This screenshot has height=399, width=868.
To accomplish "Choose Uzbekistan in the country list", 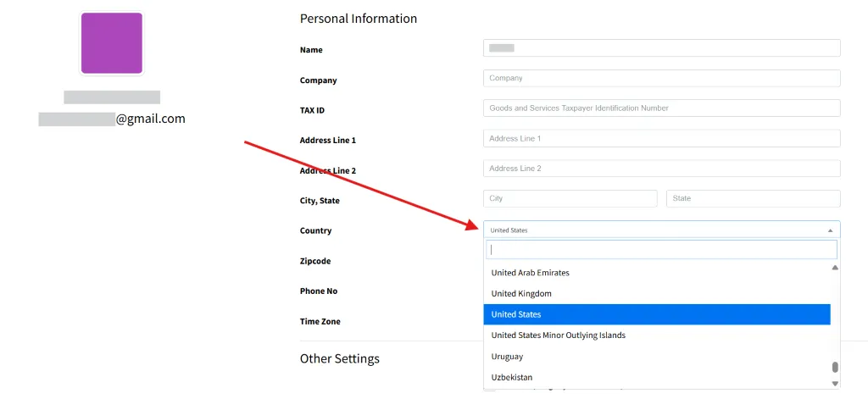I will pyautogui.click(x=512, y=377).
